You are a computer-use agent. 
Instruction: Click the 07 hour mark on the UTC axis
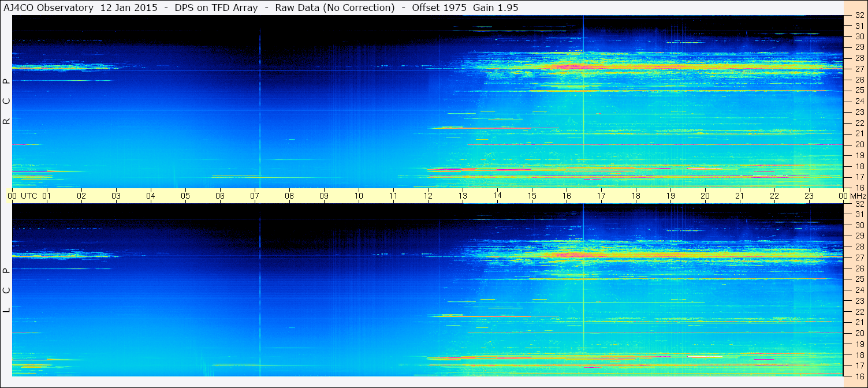click(x=255, y=196)
